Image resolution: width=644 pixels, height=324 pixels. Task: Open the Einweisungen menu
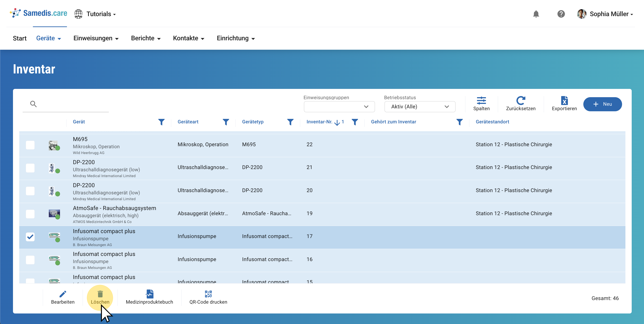click(96, 38)
